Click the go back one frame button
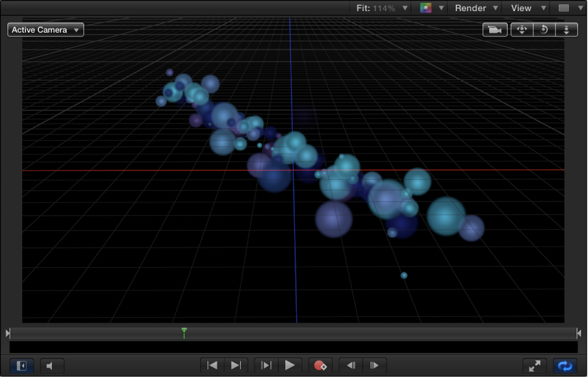This screenshot has height=377, width=588. [350, 365]
